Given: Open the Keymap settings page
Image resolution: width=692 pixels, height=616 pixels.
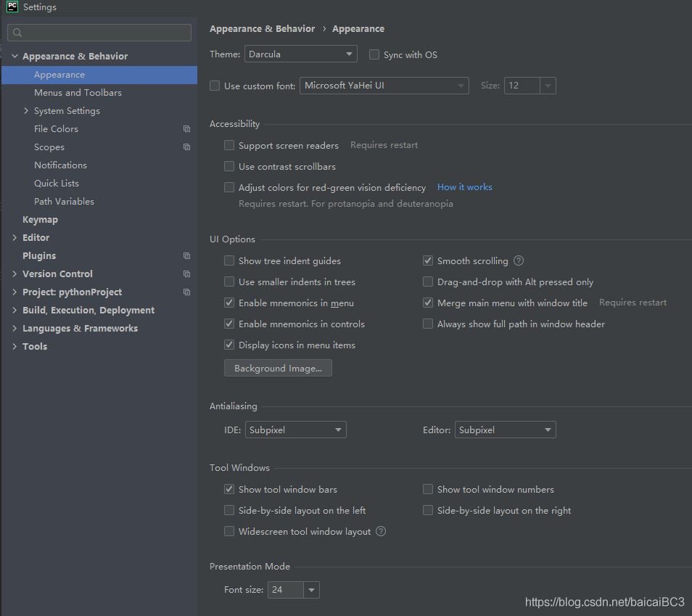Looking at the screenshot, I should (x=40, y=220).
